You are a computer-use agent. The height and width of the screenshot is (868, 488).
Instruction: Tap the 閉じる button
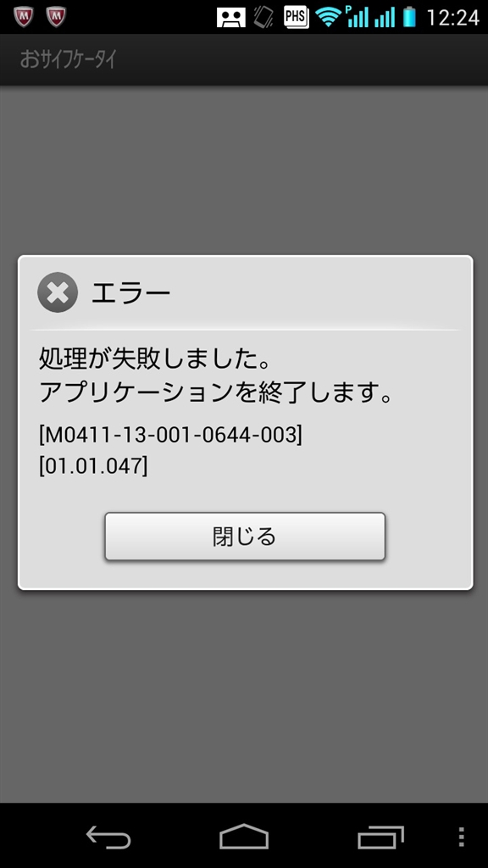click(x=245, y=536)
